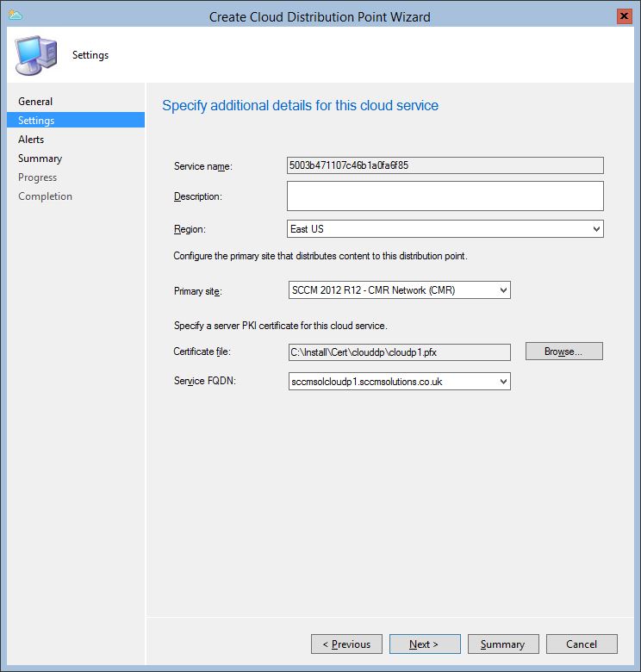Click the 'Configure the primary site' instruction text

pyautogui.click(x=320, y=256)
